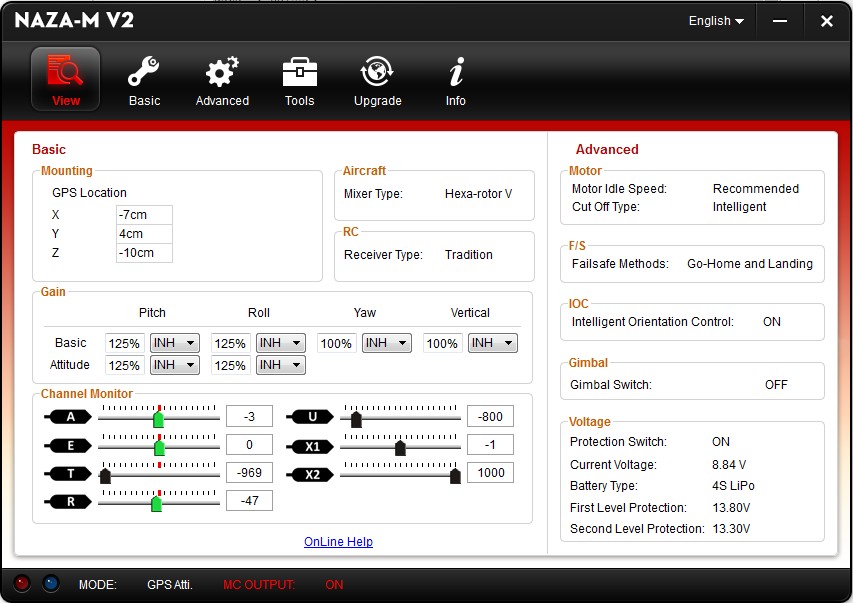Click the OnLine Help link

(x=338, y=542)
